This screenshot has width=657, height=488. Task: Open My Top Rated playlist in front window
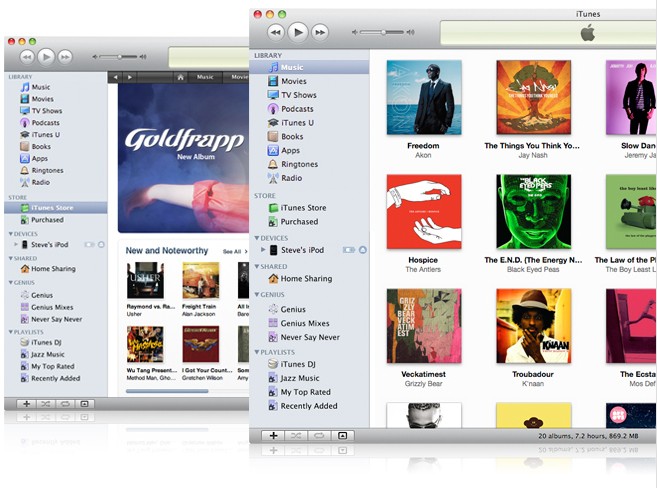click(309, 392)
